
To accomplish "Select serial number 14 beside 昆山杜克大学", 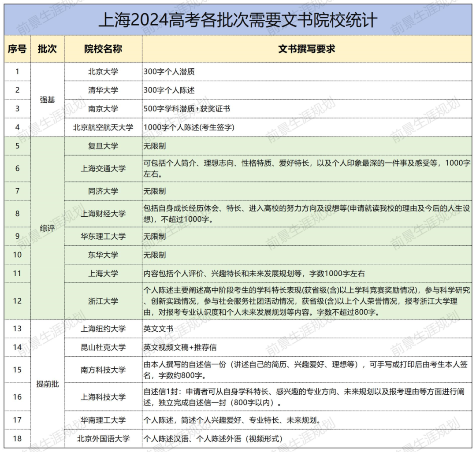I will click(x=17, y=347).
